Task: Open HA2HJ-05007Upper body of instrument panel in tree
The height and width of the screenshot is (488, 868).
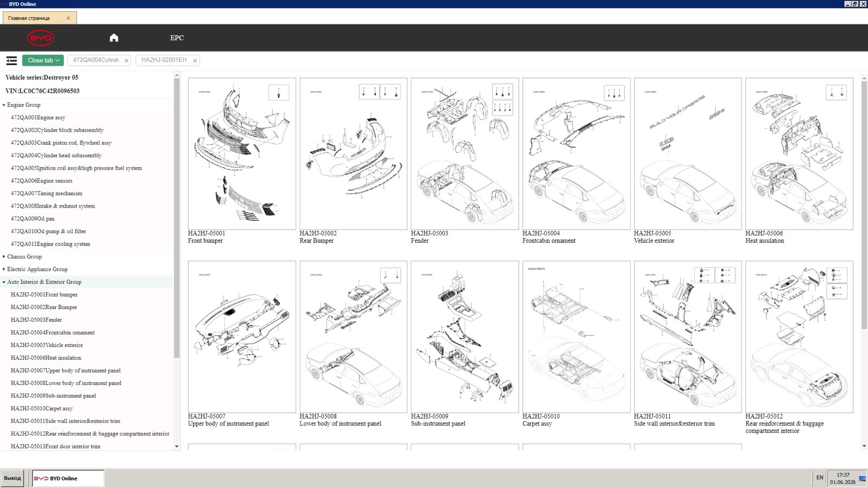Action: (x=66, y=371)
